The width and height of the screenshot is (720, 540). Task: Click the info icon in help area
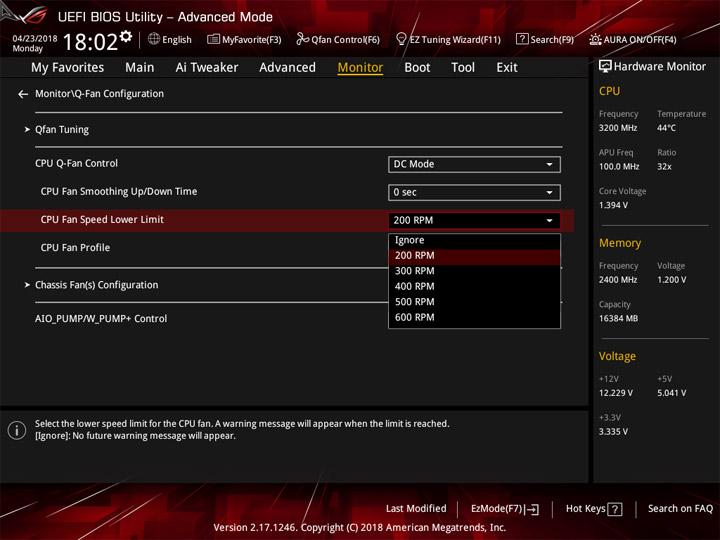tap(17, 430)
